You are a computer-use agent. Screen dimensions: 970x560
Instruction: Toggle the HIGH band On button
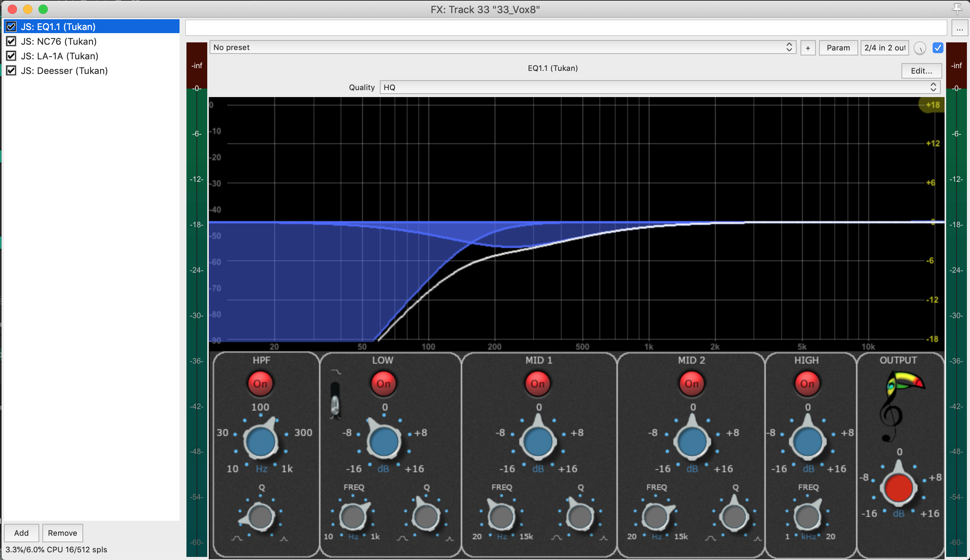point(807,384)
